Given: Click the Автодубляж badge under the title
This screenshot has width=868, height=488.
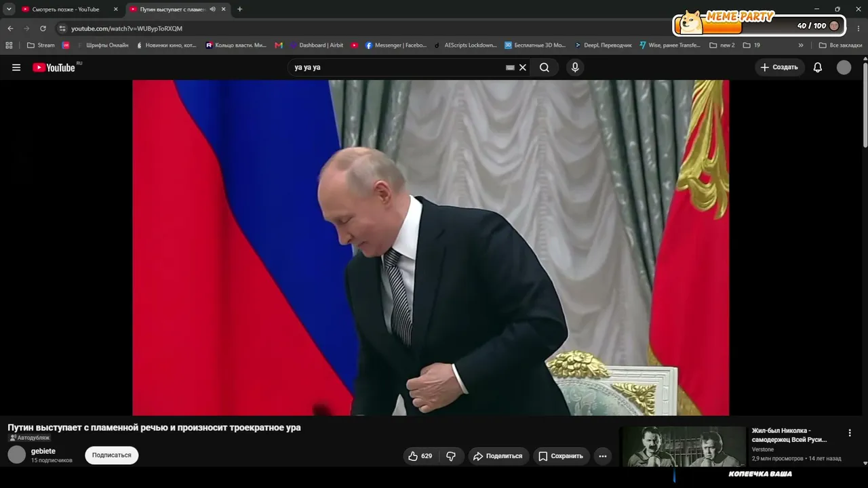Looking at the screenshot, I should coord(29,438).
